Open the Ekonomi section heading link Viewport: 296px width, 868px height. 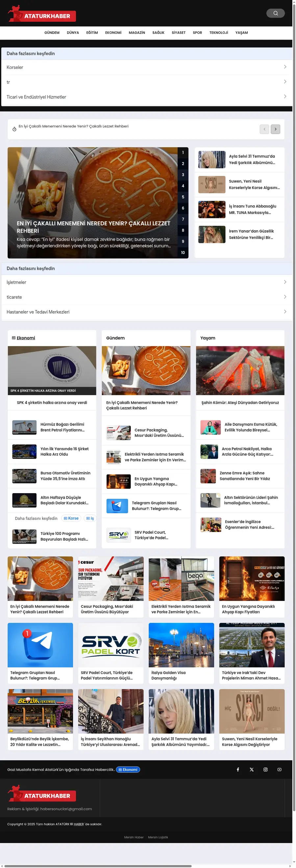[26, 338]
